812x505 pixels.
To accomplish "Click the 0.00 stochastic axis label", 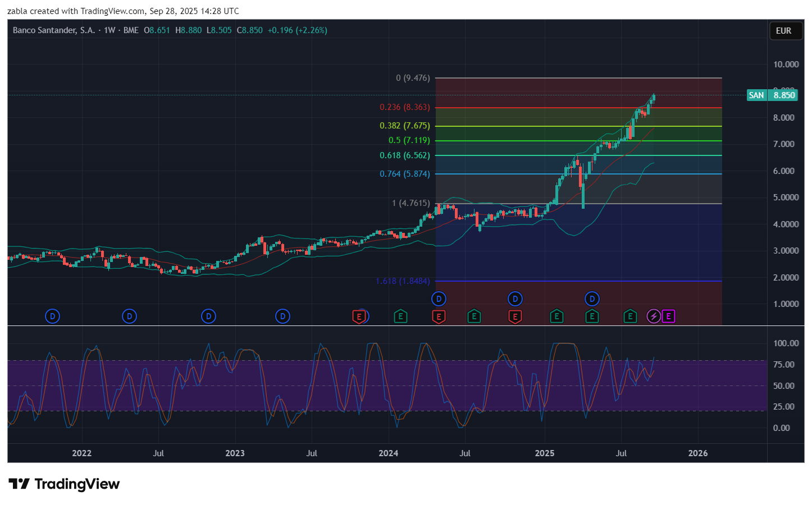I will [x=781, y=428].
